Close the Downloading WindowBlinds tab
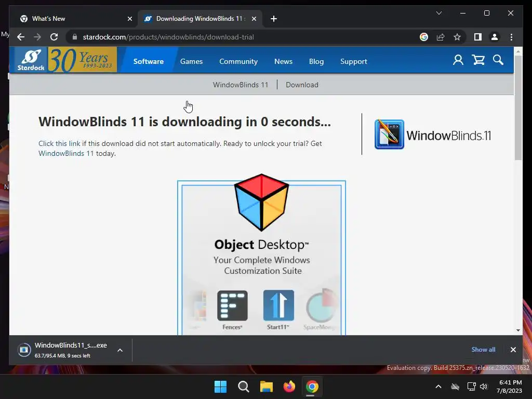532x399 pixels. pyautogui.click(x=254, y=19)
